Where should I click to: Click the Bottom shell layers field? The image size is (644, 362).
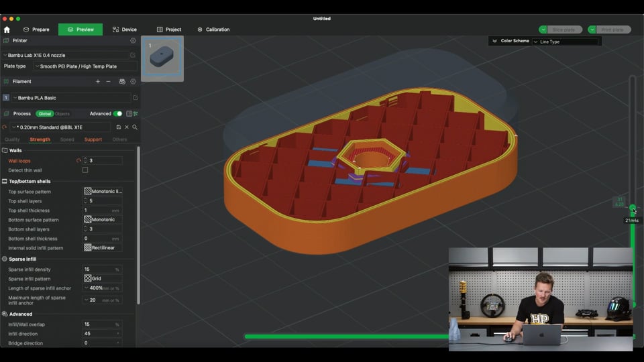pyautogui.click(x=103, y=229)
